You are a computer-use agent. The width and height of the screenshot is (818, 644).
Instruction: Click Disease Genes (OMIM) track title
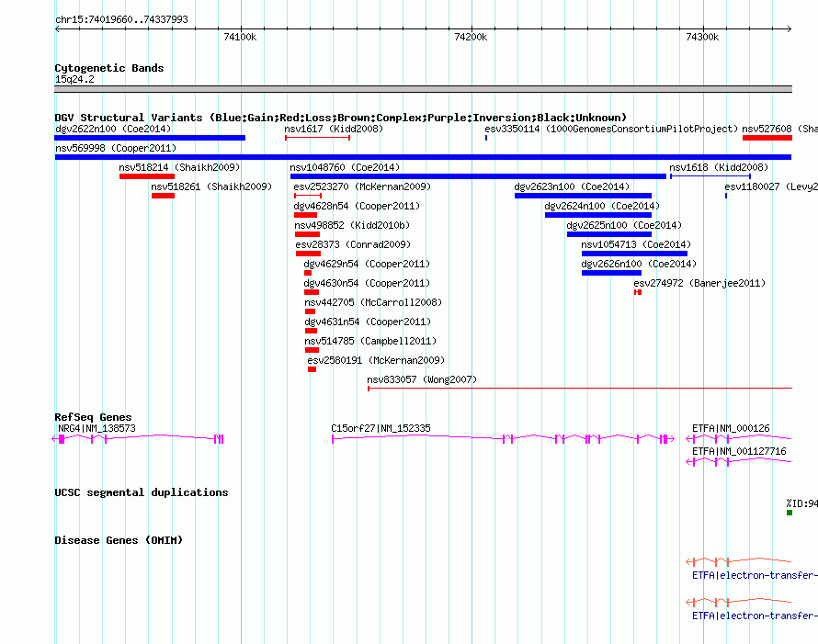tap(119, 540)
